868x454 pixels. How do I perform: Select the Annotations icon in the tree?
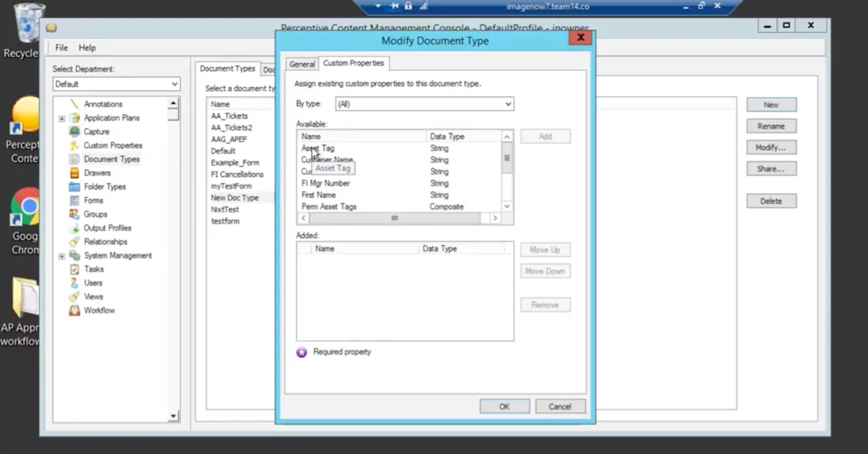click(x=75, y=103)
